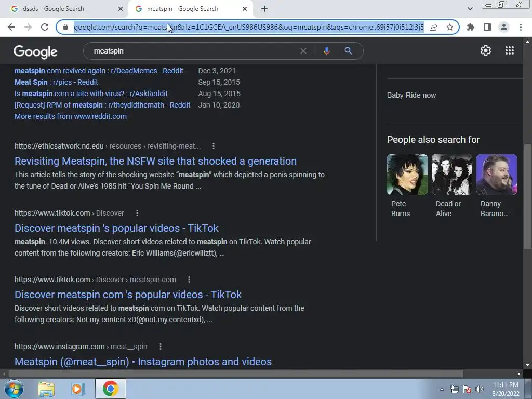Click the forward navigation arrow
This screenshot has width=532, height=399.
pos(28,27)
